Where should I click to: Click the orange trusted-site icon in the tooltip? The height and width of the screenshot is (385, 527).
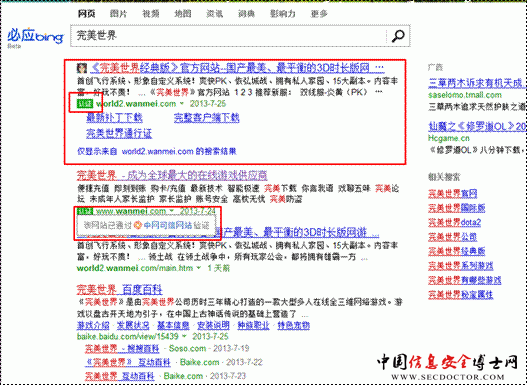pos(137,225)
